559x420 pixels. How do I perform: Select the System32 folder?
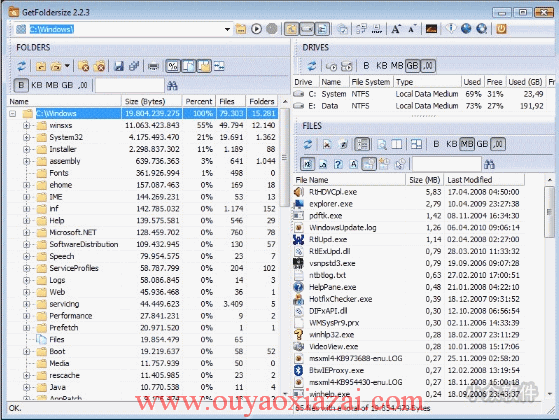66,137
